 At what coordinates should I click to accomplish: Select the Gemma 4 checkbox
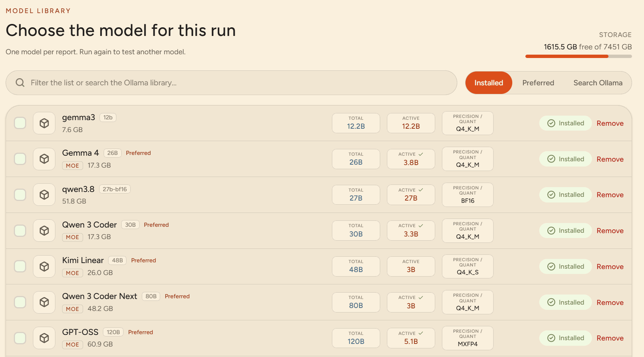point(20,159)
